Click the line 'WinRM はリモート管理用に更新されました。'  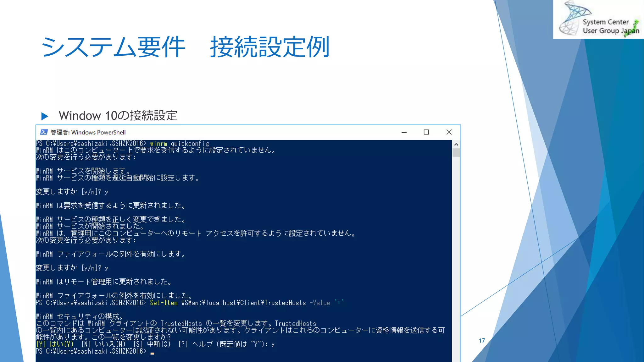(x=104, y=282)
